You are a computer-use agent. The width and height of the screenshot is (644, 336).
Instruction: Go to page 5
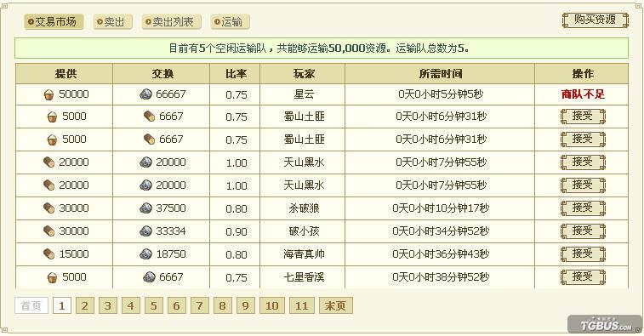tap(154, 305)
